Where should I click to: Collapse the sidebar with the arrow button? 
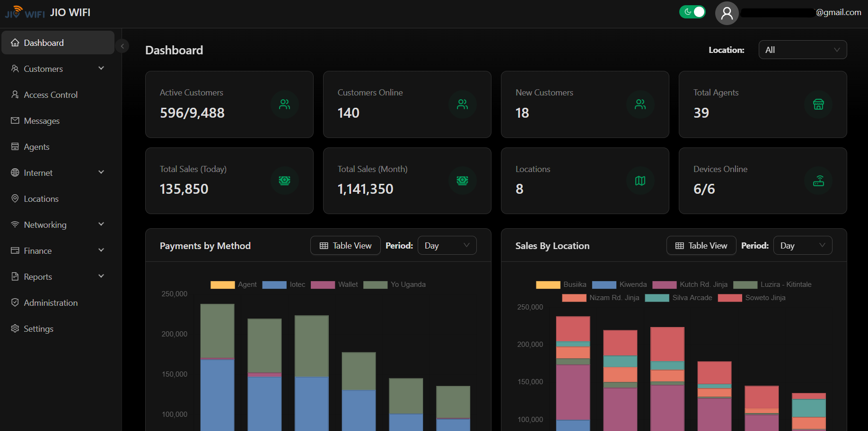(122, 46)
